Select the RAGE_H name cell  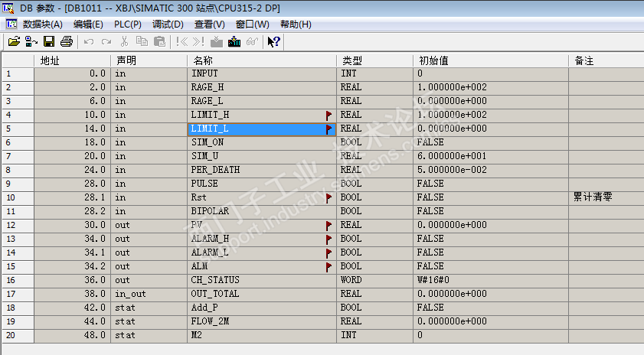click(262, 87)
